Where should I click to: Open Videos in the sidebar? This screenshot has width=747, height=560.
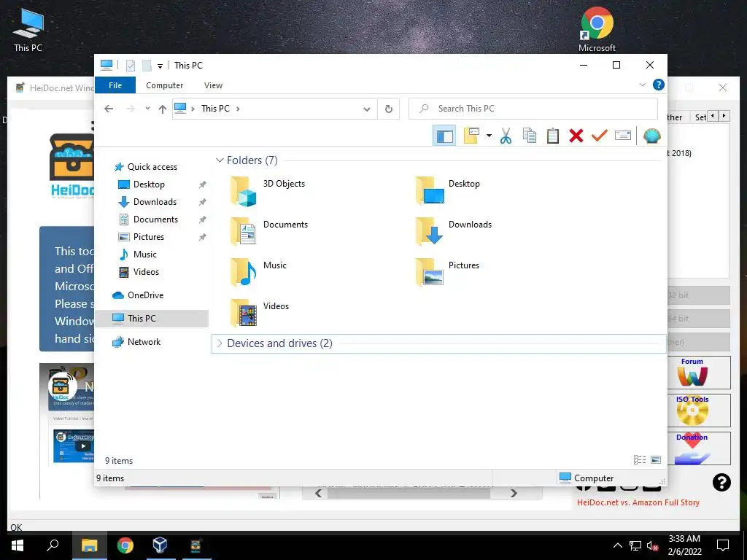pyautogui.click(x=146, y=272)
